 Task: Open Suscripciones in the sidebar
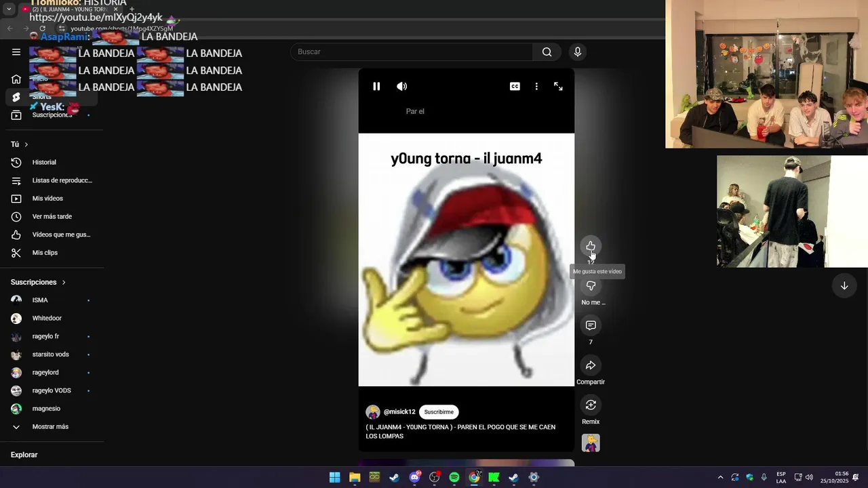pyautogui.click(x=52, y=115)
